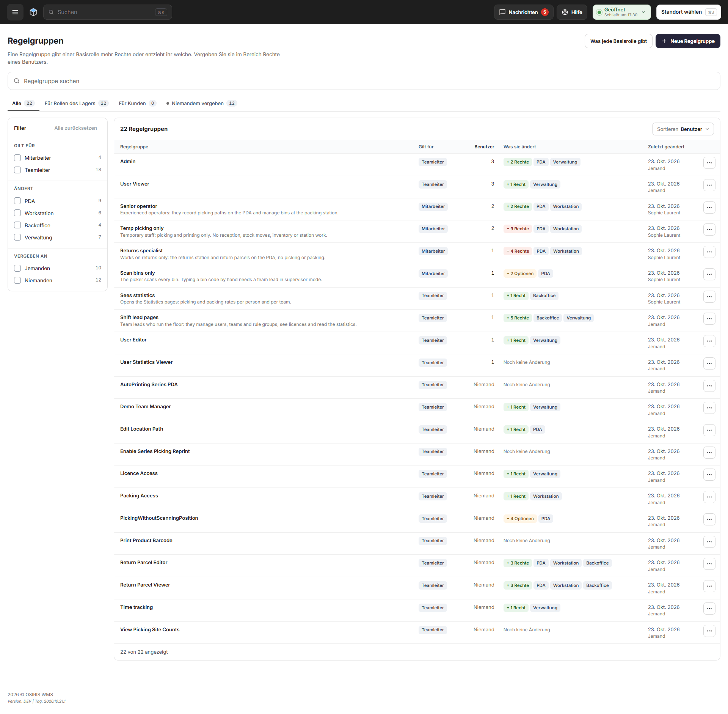Switch to Niemandem vergeben tab
Image resolution: width=728 pixels, height=714 pixels.
click(x=201, y=103)
